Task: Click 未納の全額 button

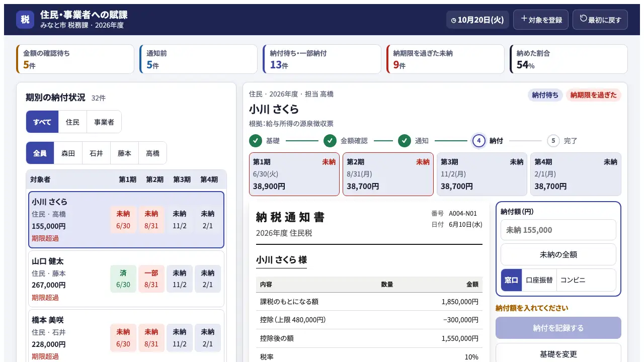Action: pyautogui.click(x=558, y=254)
